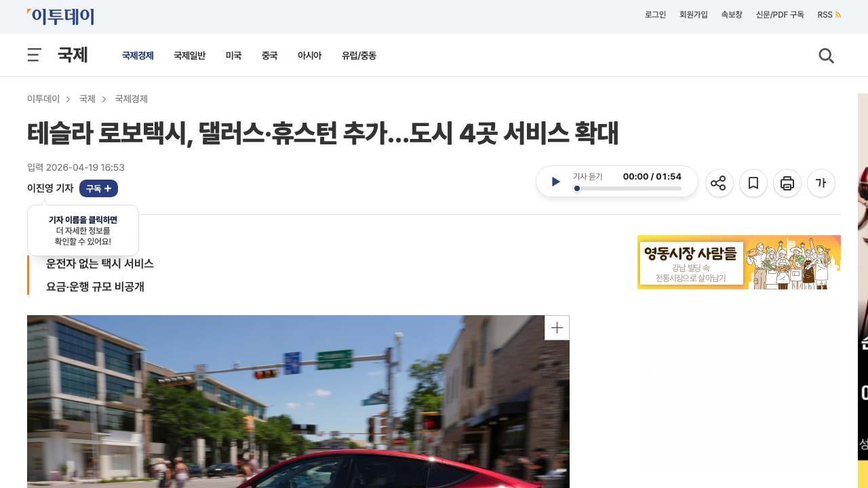Image resolution: width=868 pixels, height=488 pixels.
Task: Select 국제경제 tab
Action: click(x=138, y=56)
